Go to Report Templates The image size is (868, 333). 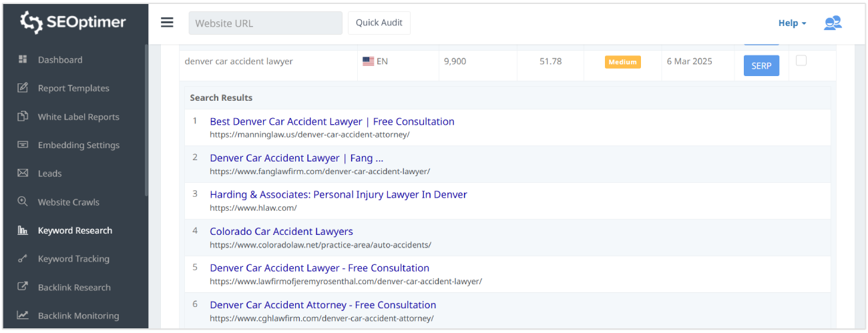click(73, 88)
